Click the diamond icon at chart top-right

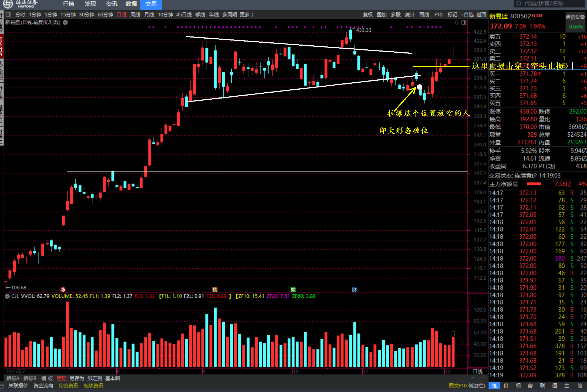click(456, 23)
